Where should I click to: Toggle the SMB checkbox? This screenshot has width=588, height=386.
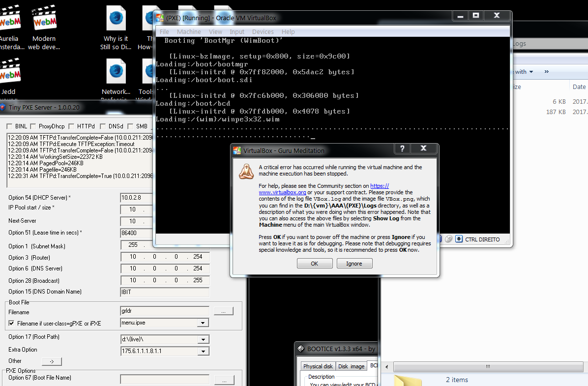pyautogui.click(x=130, y=126)
